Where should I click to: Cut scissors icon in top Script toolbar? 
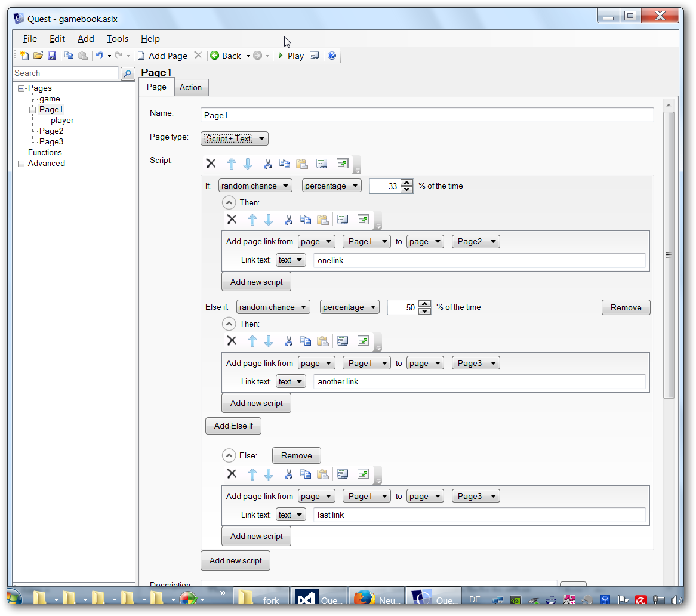[x=267, y=164]
